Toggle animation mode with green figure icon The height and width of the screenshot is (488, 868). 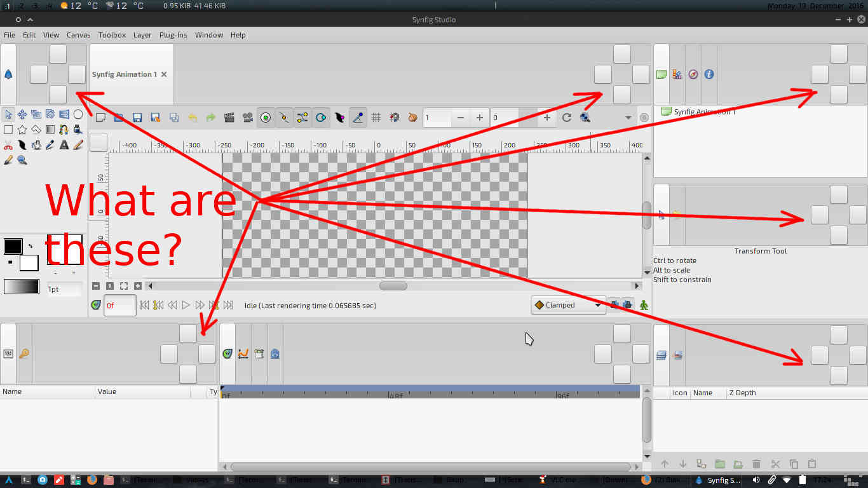coord(644,305)
